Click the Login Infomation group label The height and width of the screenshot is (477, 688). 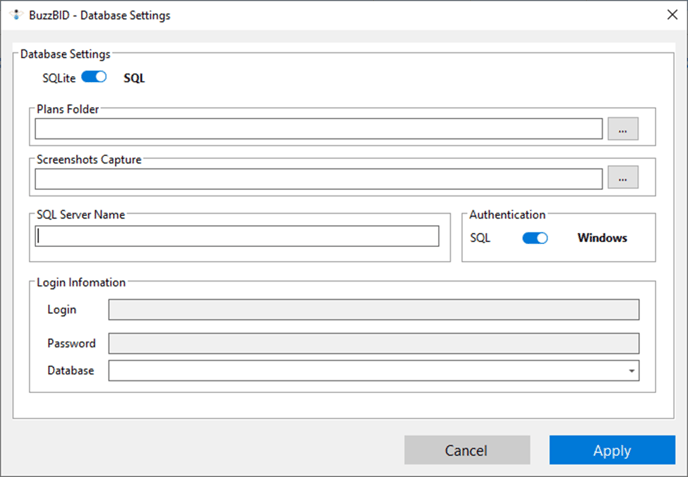81,282
